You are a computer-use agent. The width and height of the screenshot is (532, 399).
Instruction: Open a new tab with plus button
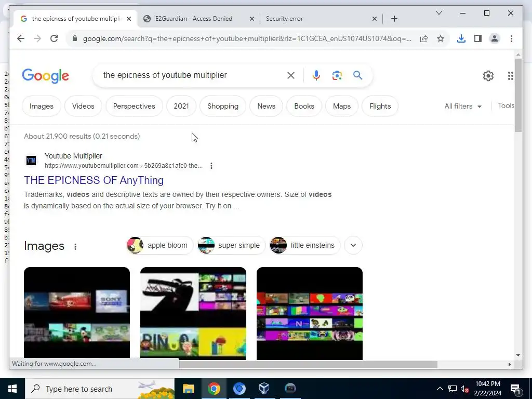coord(394,19)
